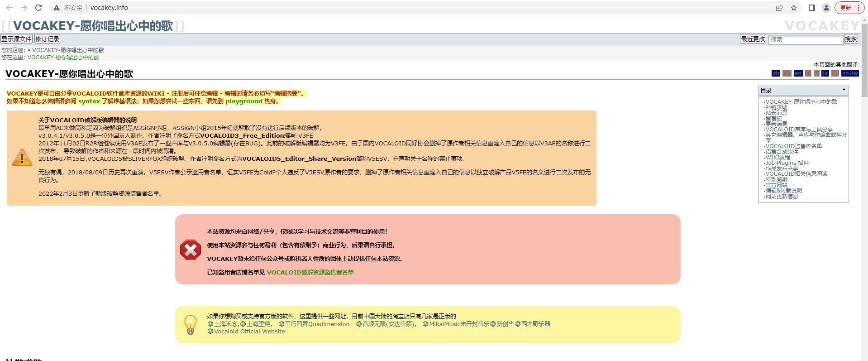
Task: Jump to 补链求助 section in 目录
Action: click(x=776, y=107)
